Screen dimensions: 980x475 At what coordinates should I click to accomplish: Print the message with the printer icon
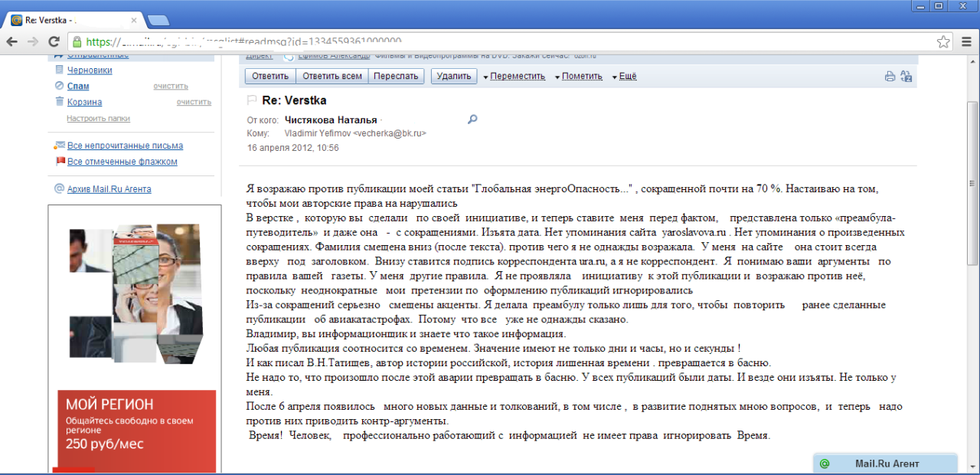[890, 76]
